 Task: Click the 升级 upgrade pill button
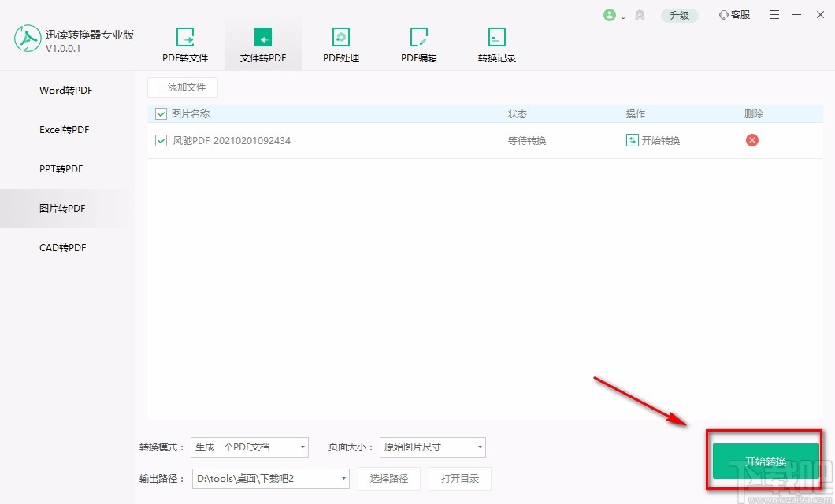click(679, 14)
